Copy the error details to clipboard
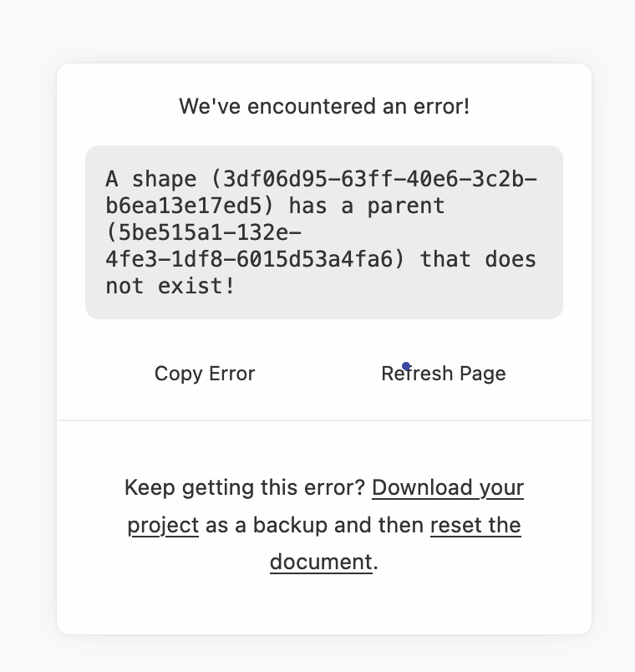Viewport: 635px width, 672px height. click(204, 374)
